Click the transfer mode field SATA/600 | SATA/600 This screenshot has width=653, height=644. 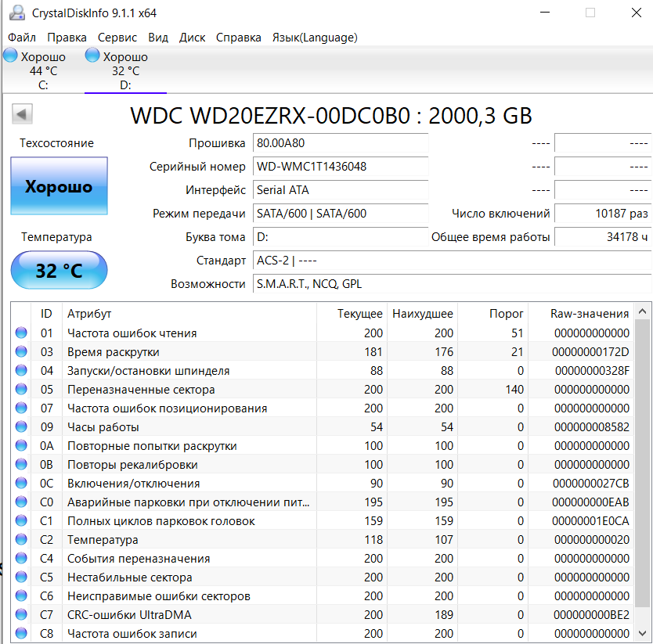pos(341,213)
